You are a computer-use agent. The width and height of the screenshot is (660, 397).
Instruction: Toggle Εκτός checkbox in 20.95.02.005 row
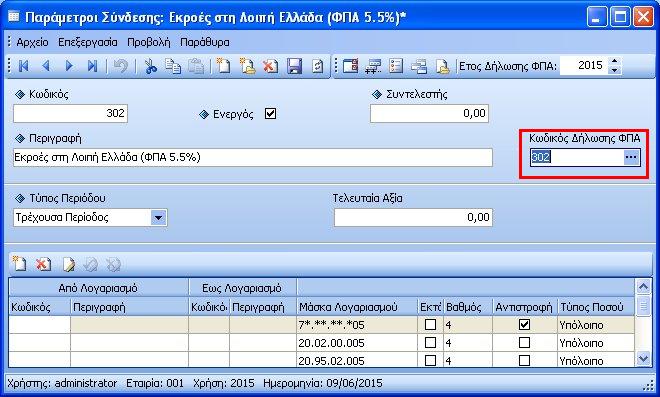[x=430, y=360]
